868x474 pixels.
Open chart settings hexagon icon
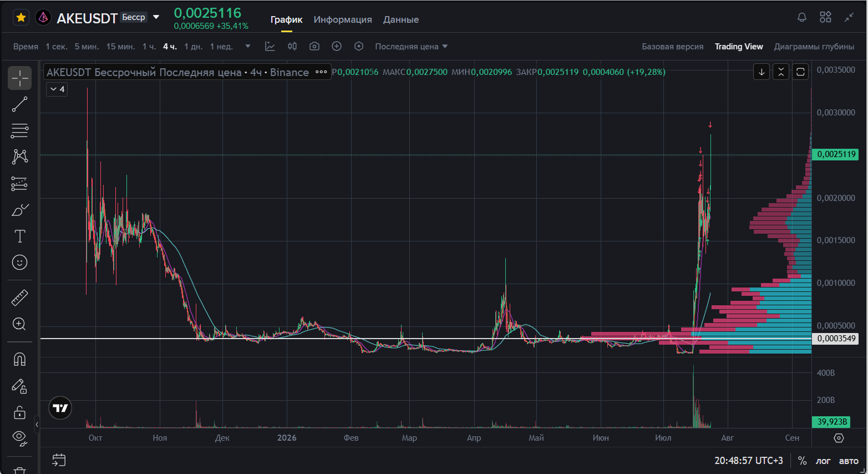359,47
